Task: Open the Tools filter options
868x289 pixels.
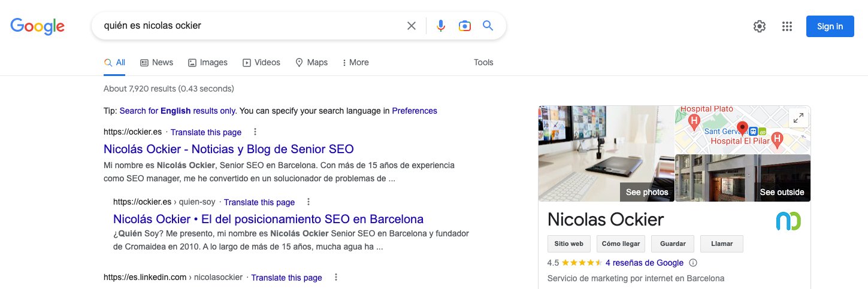Action: pyautogui.click(x=483, y=62)
